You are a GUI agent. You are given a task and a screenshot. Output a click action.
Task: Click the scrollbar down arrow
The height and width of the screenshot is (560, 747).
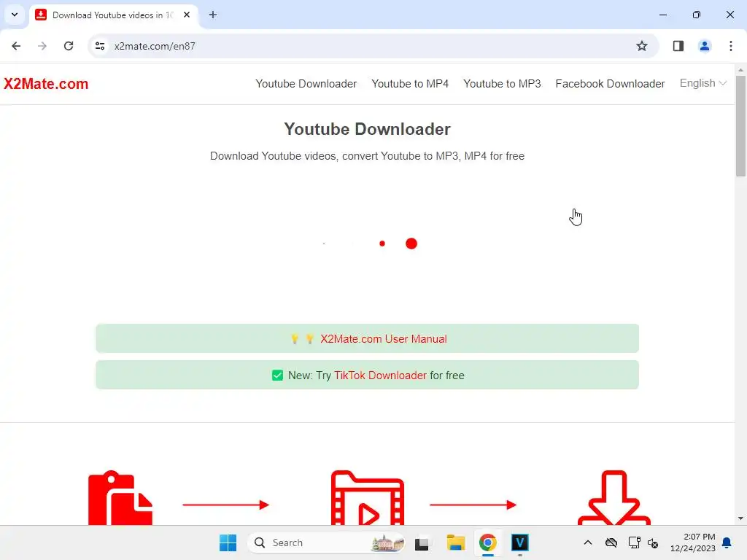pyautogui.click(x=740, y=518)
